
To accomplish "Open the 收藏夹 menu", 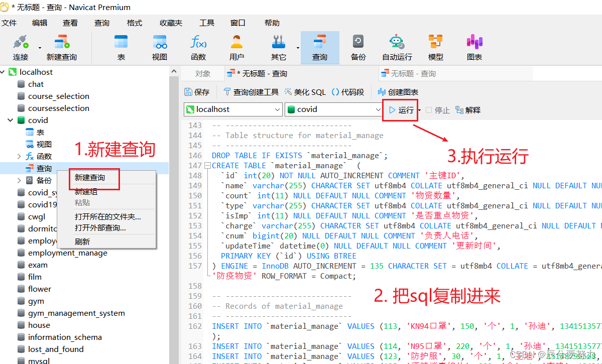I will point(171,23).
